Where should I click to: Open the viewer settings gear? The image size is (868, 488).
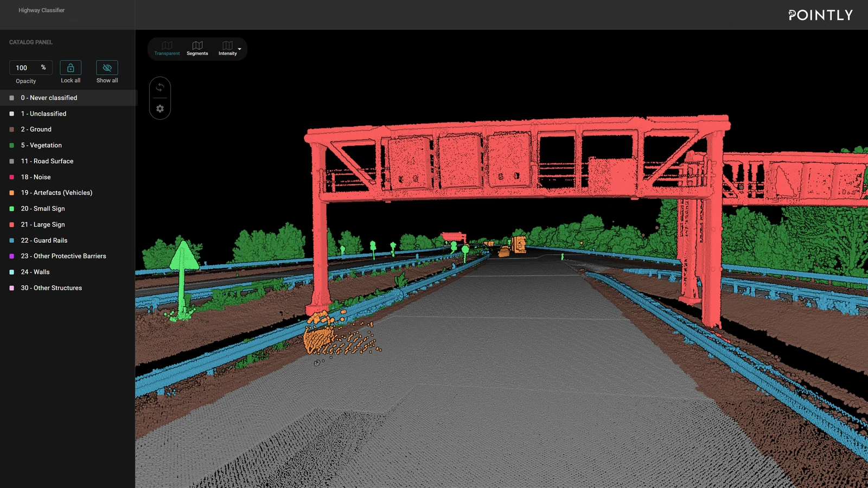click(160, 108)
